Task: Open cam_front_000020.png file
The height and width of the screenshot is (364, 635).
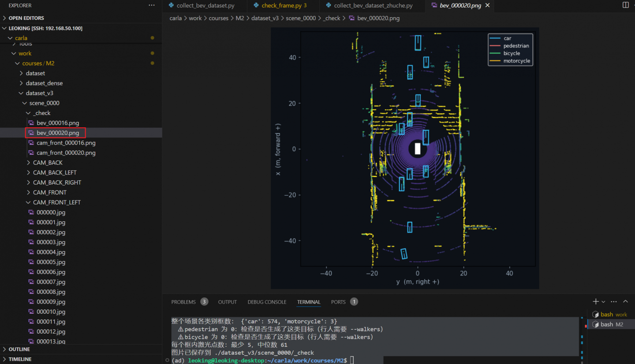Action: (81, 152)
